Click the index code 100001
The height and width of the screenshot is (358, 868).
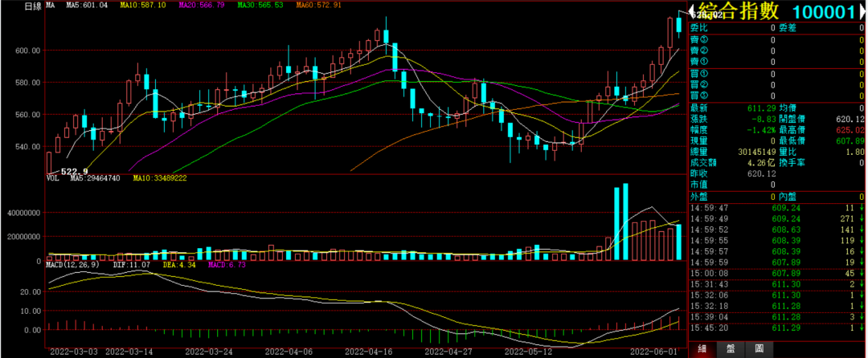point(824,11)
